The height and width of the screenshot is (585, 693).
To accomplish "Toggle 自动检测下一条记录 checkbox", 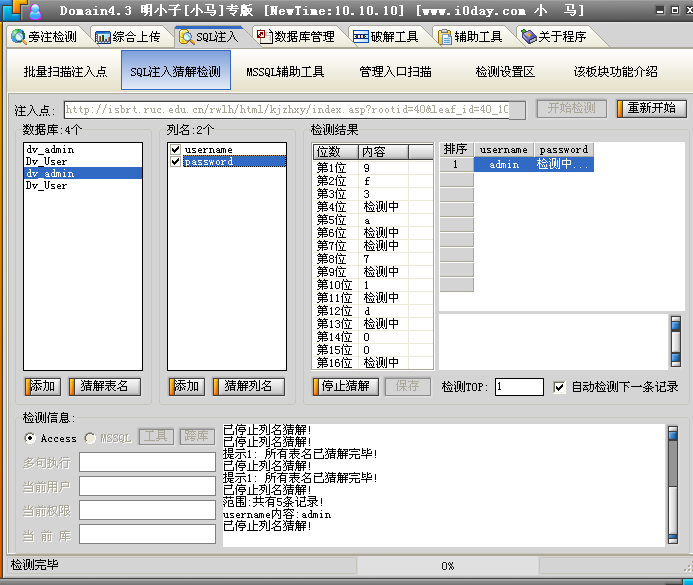I will click(x=559, y=387).
